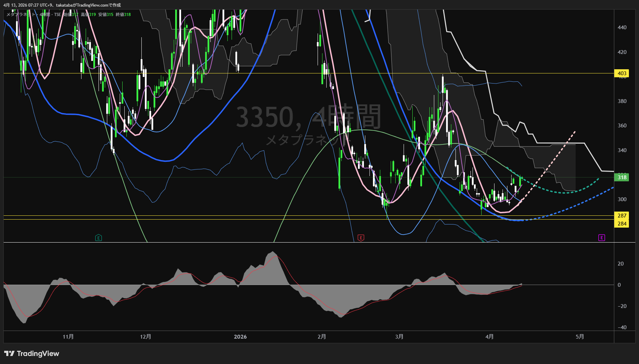639x364 pixels.
Task: Click the 0 level on indicator scale
Action: [619, 285]
